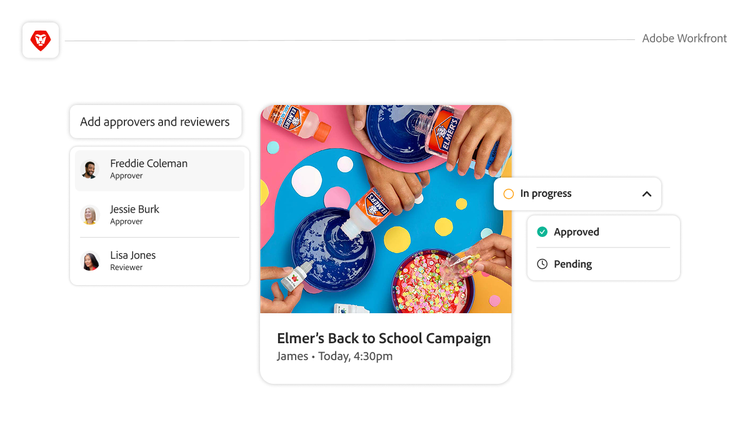The height and width of the screenshot is (422, 750).
Task: Click the orange In progress status circle
Action: click(509, 194)
